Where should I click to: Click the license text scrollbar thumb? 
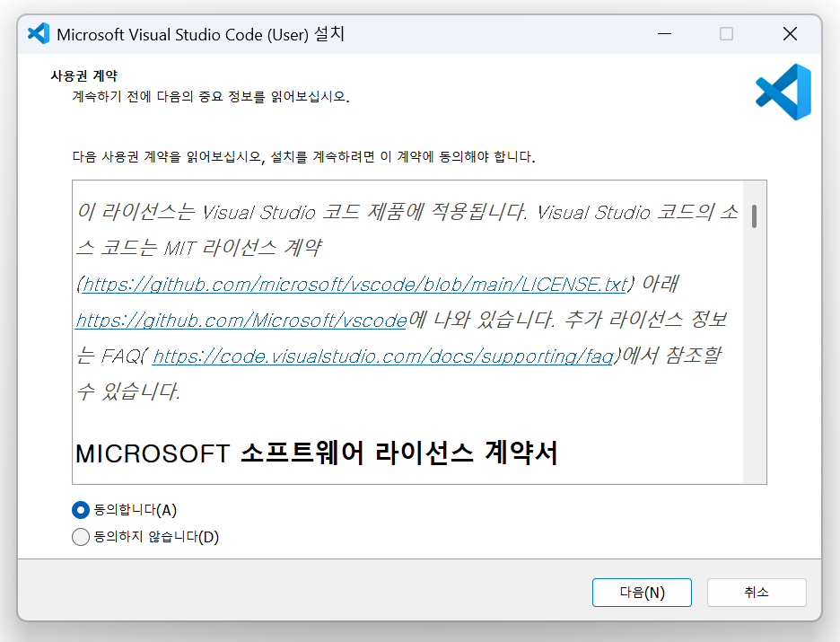755,216
